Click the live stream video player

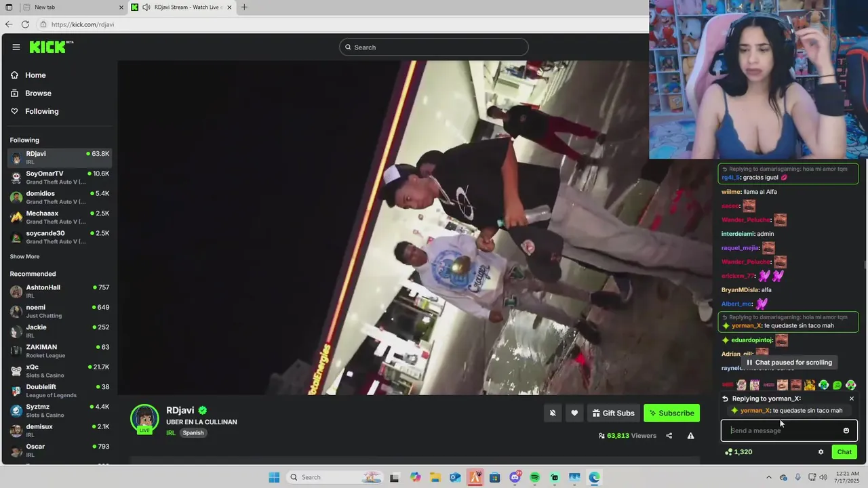click(x=416, y=228)
